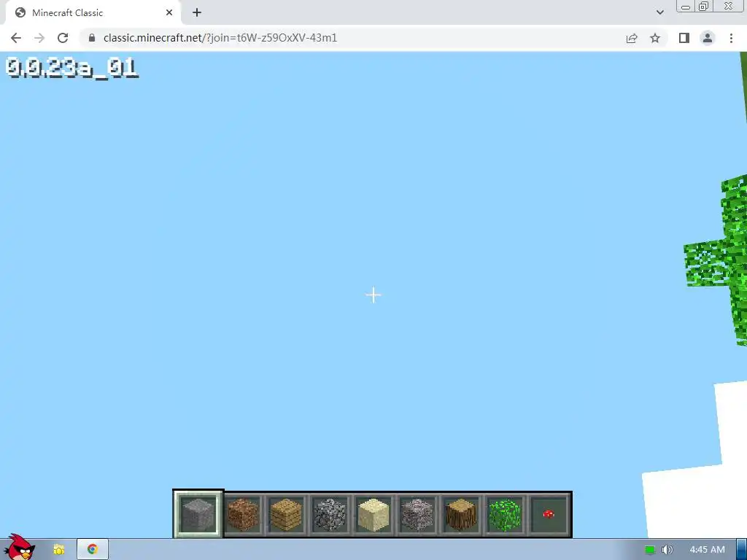The width and height of the screenshot is (747, 560).
Task: Expand the tab search dropdown
Action: [x=659, y=12]
